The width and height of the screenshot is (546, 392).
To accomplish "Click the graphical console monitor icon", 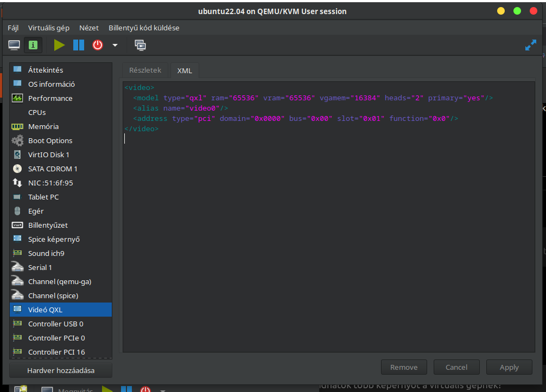I will point(14,45).
